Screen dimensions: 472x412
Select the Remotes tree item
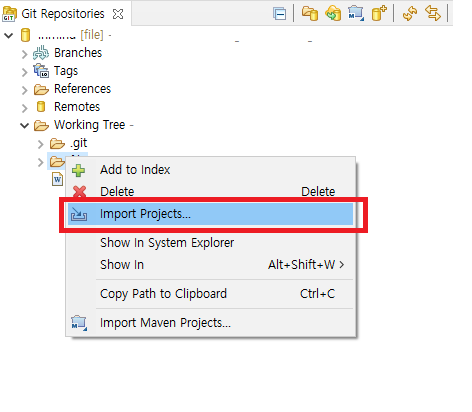[77, 107]
